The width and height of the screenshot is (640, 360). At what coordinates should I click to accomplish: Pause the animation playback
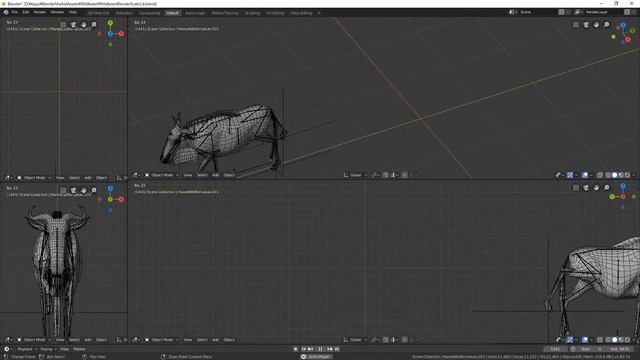coord(320,349)
